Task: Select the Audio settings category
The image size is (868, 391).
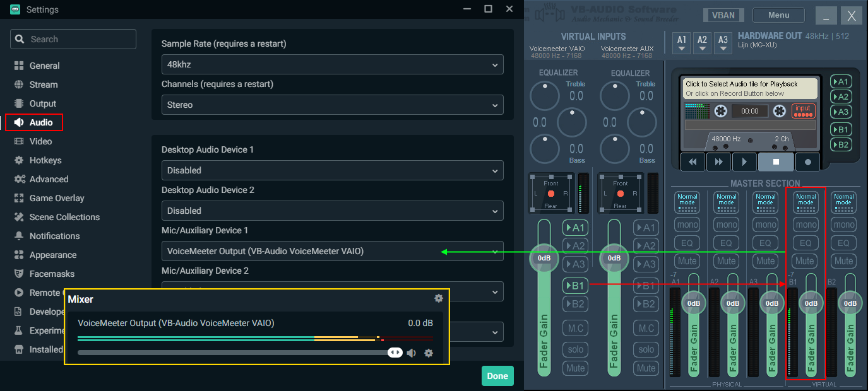Action: 33,122
